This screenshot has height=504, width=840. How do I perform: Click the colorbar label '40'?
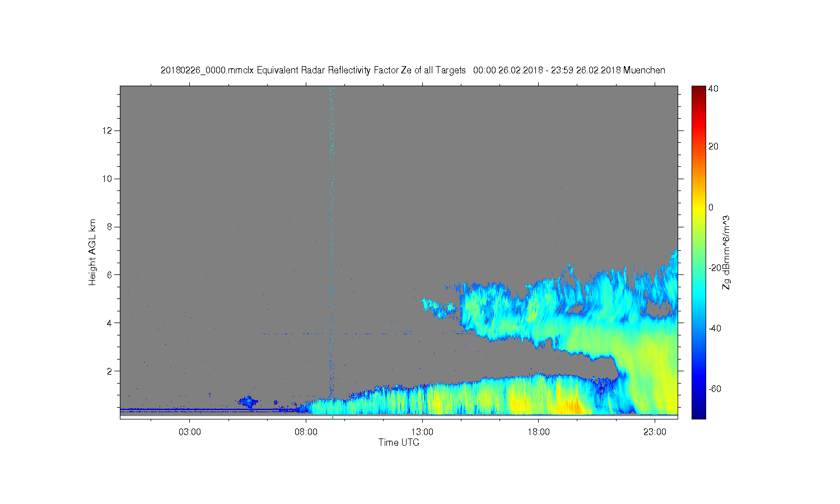click(713, 89)
